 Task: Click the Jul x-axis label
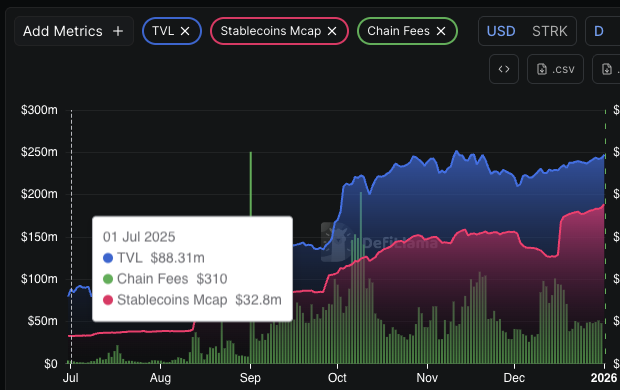[71, 378]
